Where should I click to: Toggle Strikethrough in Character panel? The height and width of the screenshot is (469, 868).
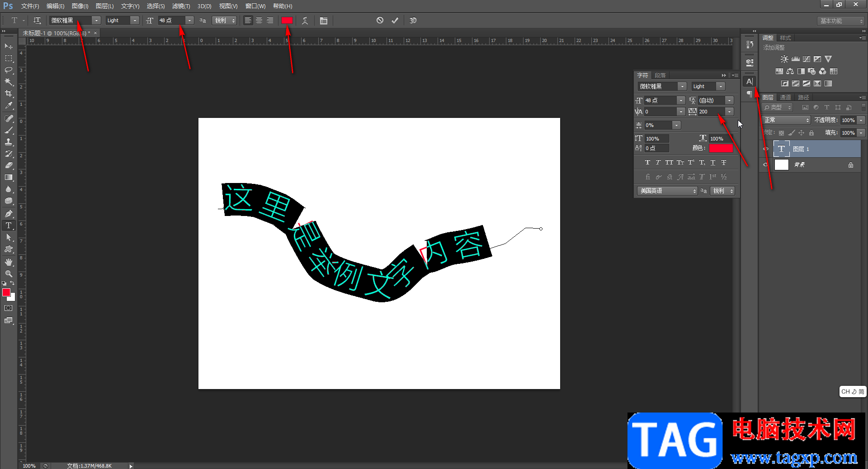[724, 162]
